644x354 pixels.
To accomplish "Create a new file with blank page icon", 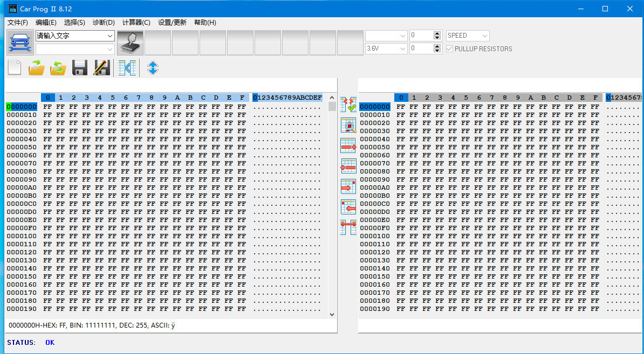I will point(14,67).
